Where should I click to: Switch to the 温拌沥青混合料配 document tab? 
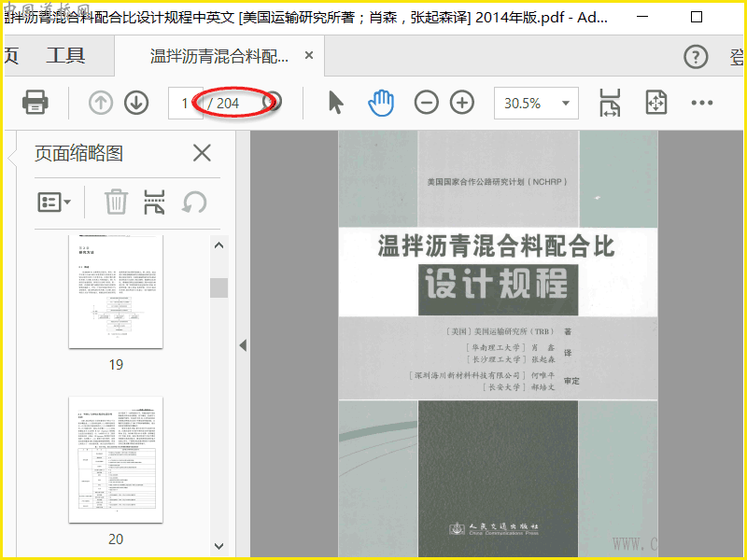point(219,56)
